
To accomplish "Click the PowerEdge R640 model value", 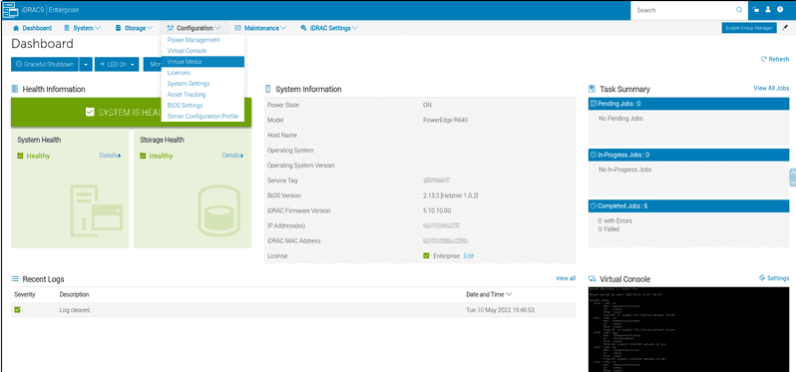I will click(x=445, y=120).
